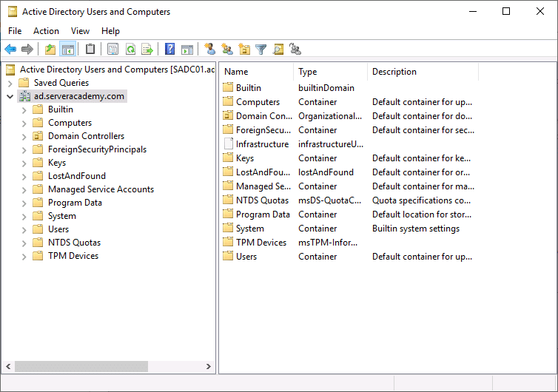Expand the Saved Queries node
Image resolution: width=558 pixels, height=392 pixels.
coord(10,84)
